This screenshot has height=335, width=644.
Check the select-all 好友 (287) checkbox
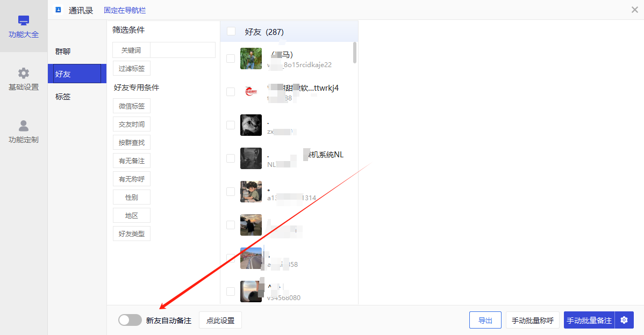pyautogui.click(x=231, y=31)
